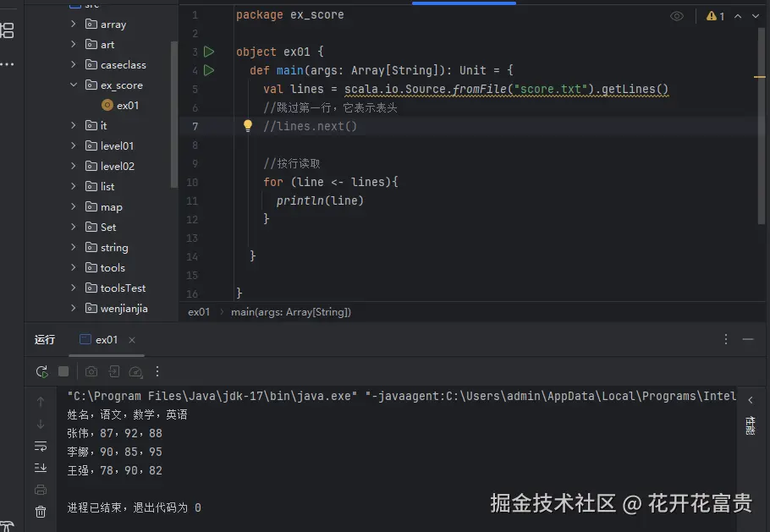This screenshot has width=770, height=532.
Task: Stop the running process square button
Action: [x=63, y=371]
